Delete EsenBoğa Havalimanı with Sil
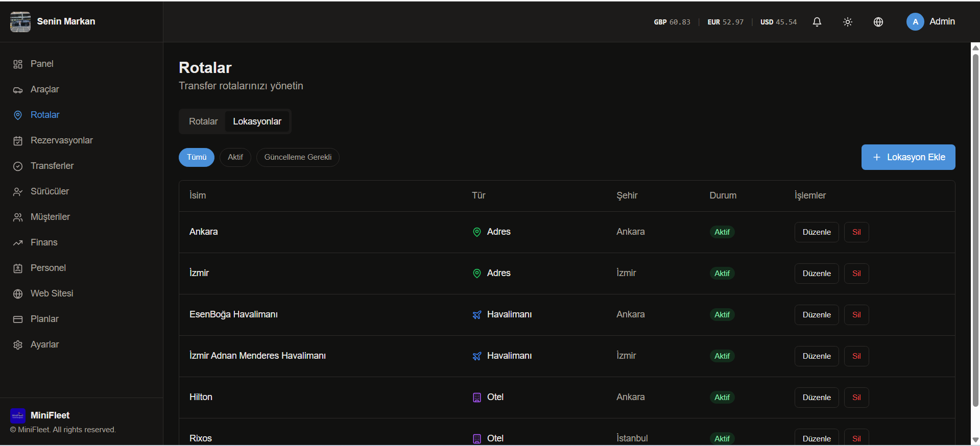This screenshot has width=980, height=446. [x=856, y=315]
